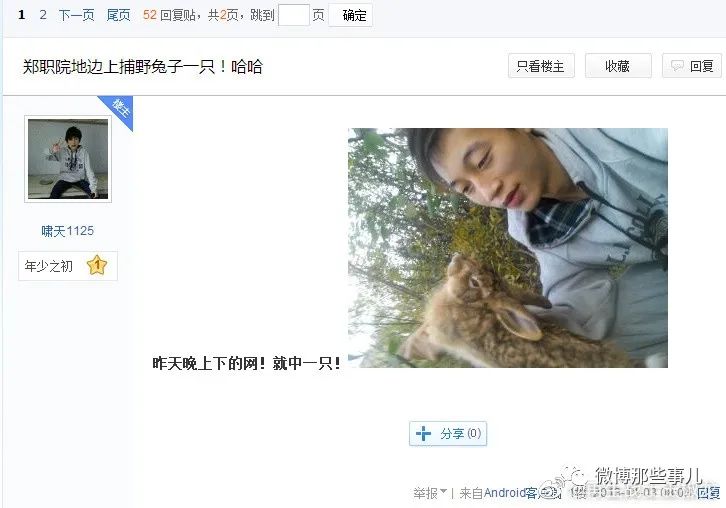Click the page number input field
The height and width of the screenshot is (508, 726).
click(x=294, y=15)
